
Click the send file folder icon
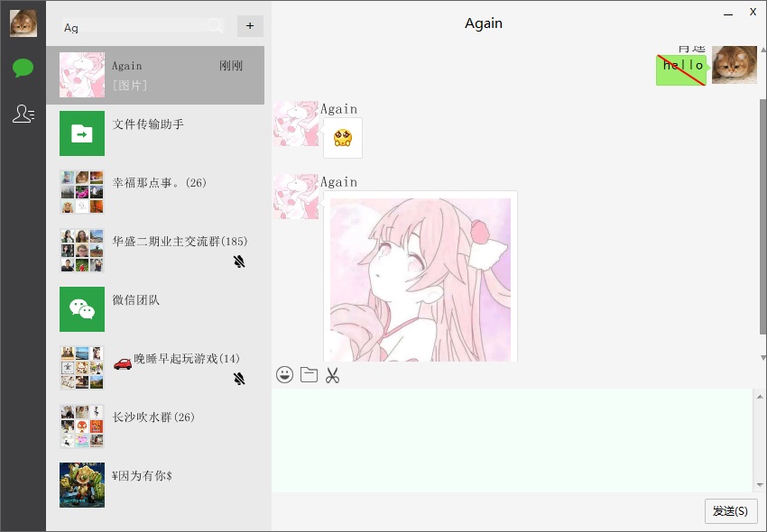pos(309,374)
